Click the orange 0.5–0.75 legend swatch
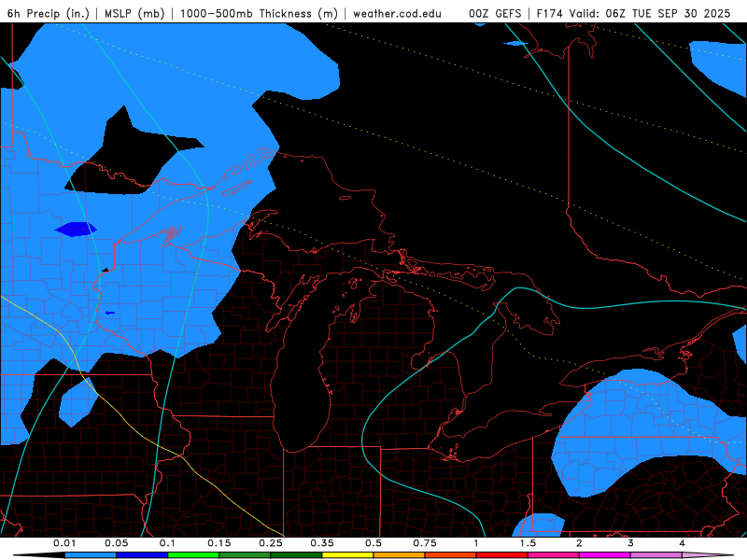Image resolution: width=747 pixels, height=560 pixels. pos(400,555)
